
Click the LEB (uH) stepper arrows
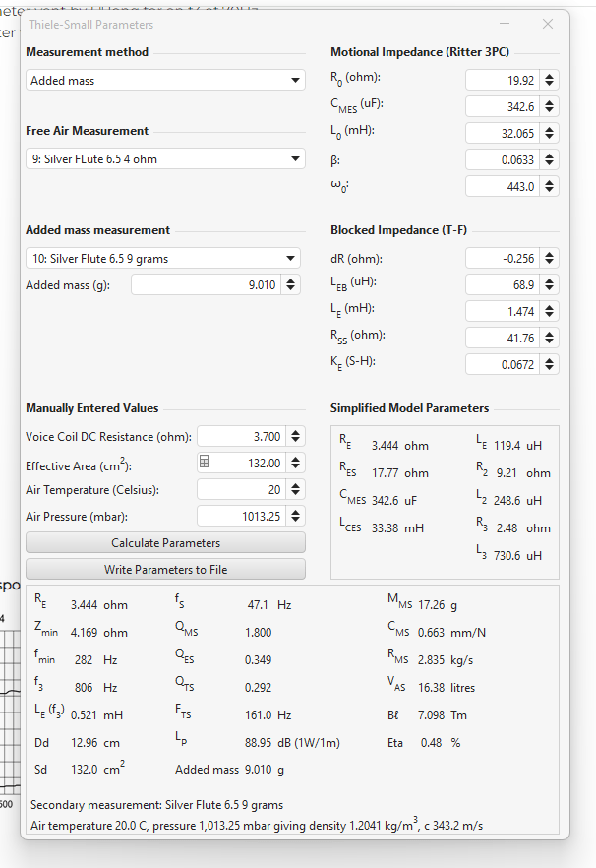click(549, 285)
